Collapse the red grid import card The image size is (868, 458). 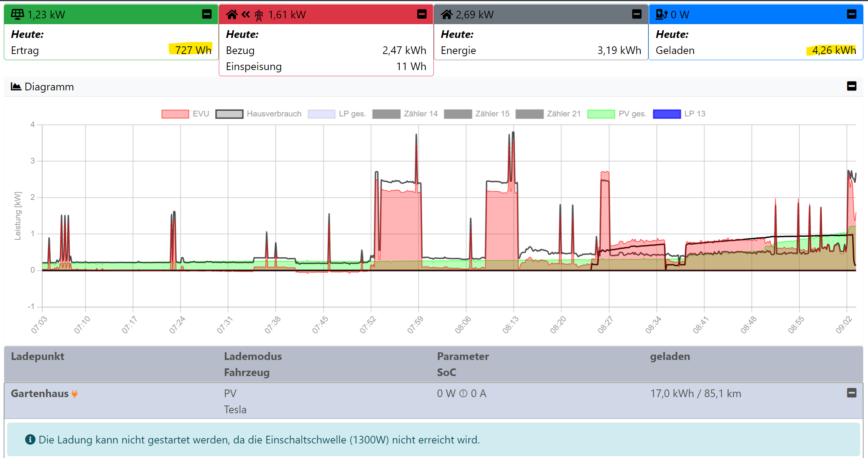(x=422, y=14)
